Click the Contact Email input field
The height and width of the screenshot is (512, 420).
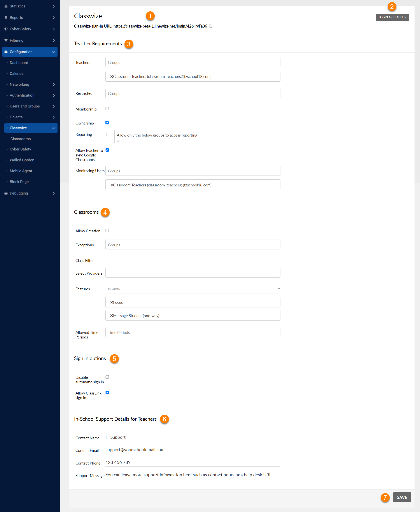pyautogui.click(x=192, y=450)
